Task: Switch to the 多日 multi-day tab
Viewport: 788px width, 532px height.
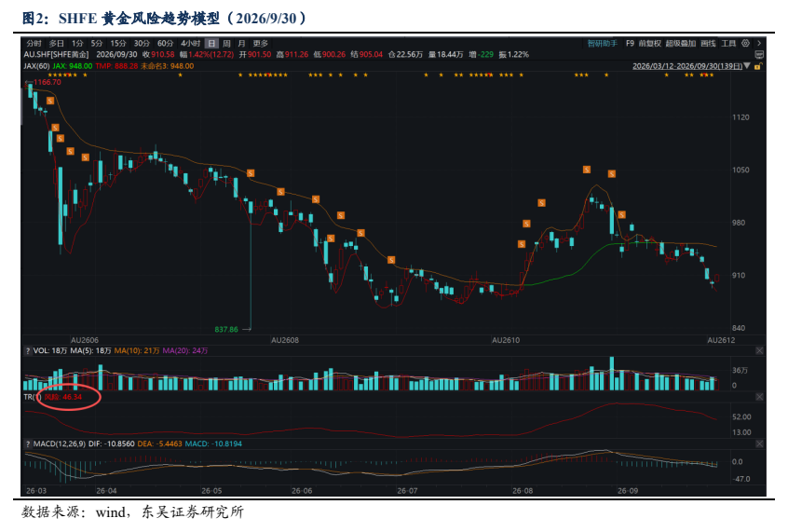Action: [x=56, y=43]
